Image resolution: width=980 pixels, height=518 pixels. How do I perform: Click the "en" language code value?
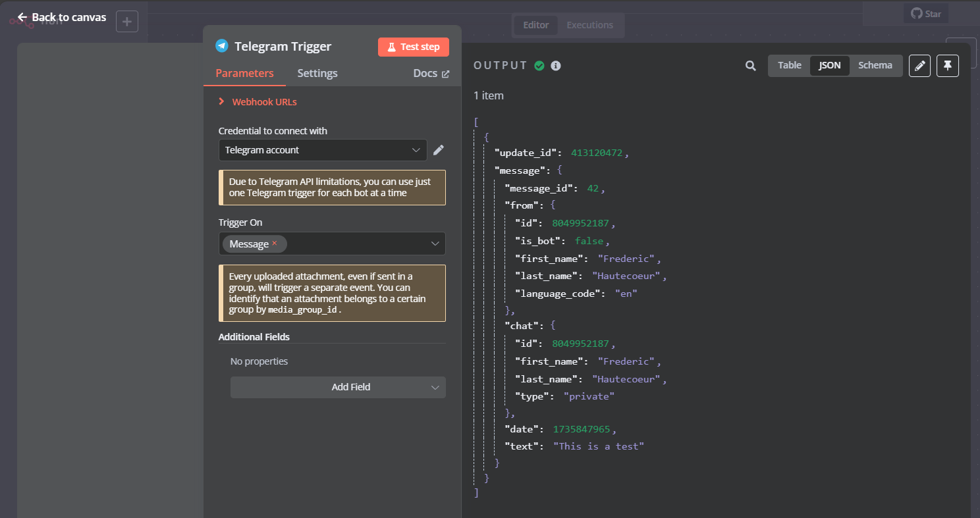point(626,294)
